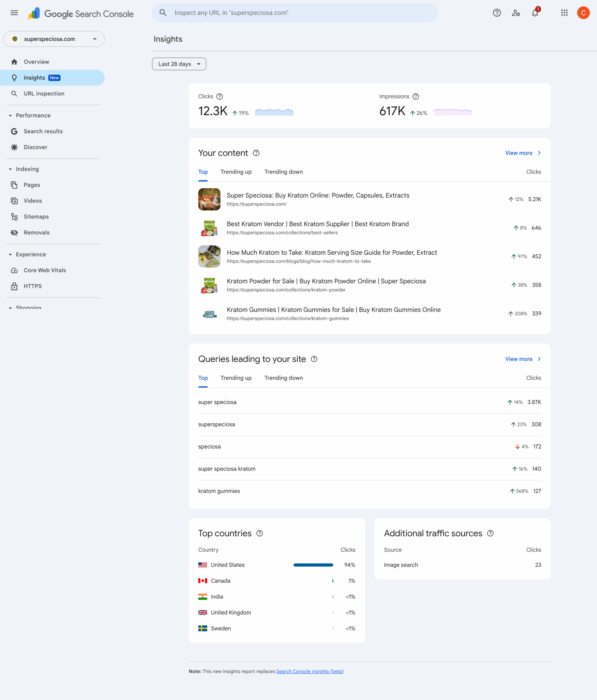Click the Pages icon in sidebar
Screen dimensions: 597x700
[x=14, y=185]
